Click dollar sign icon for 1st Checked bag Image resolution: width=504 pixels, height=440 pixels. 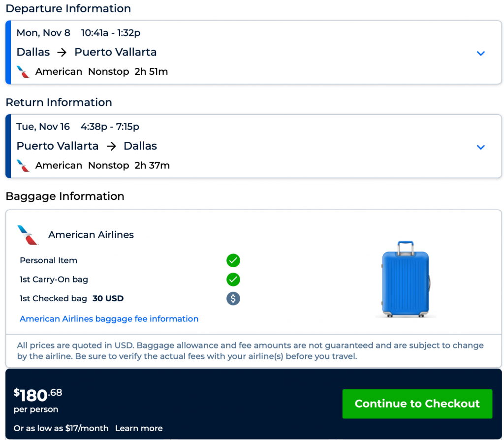[x=233, y=298]
